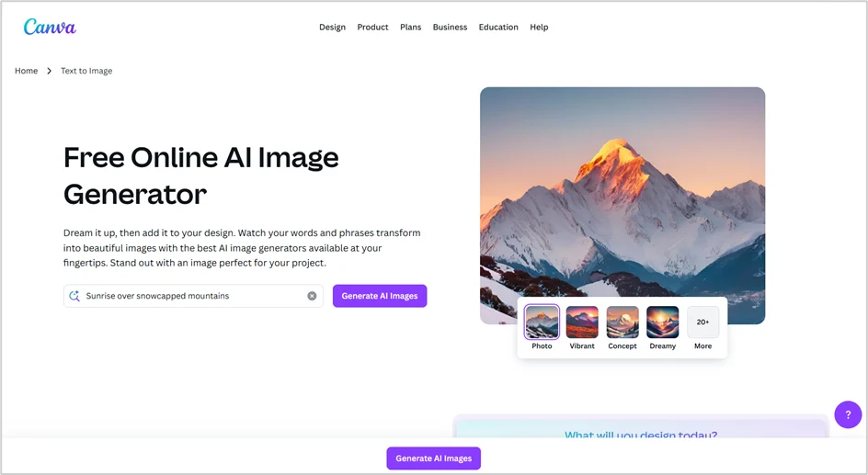868x475 pixels.
Task: Open the Help menu
Action: [x=539, y=27]
